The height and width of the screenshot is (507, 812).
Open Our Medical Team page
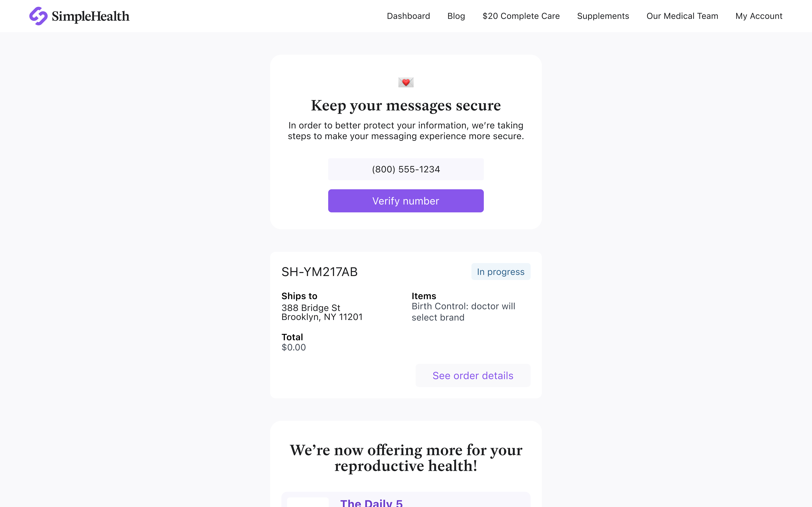682,16
